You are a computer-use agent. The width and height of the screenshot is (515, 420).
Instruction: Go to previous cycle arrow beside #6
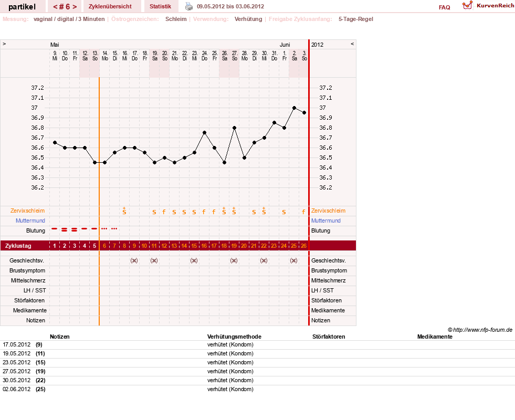55,7
